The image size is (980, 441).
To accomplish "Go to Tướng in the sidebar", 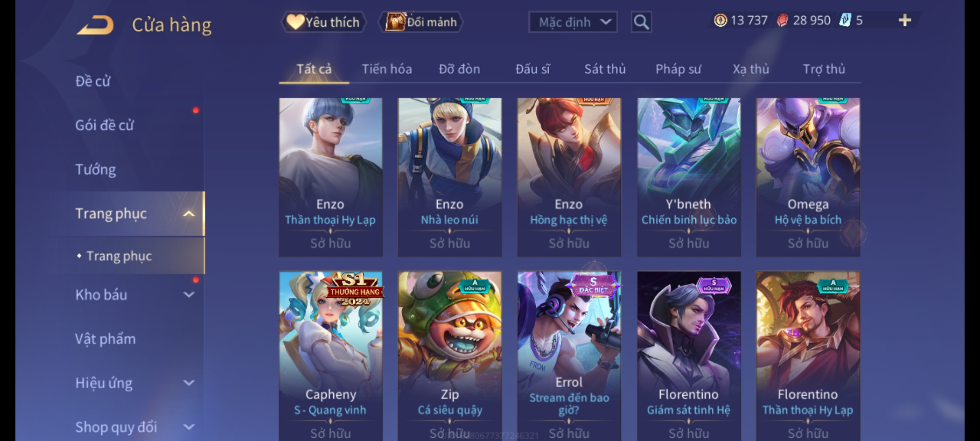I will (96, 169).
